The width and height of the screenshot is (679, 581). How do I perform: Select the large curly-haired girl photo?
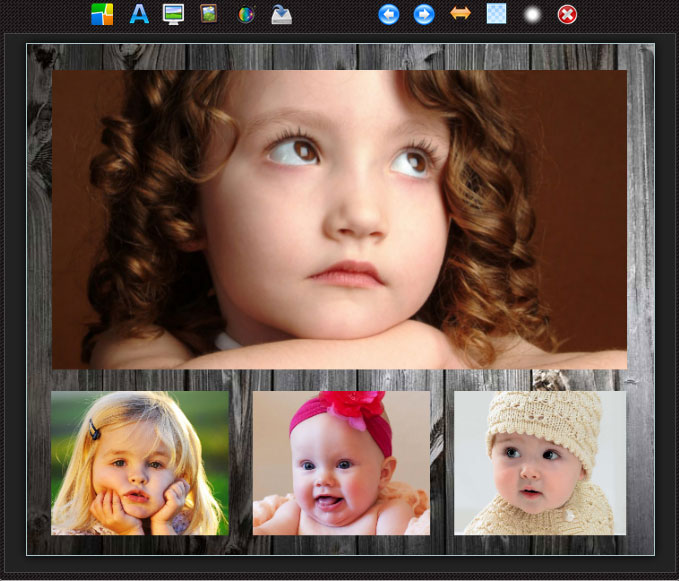click(340, 219)
